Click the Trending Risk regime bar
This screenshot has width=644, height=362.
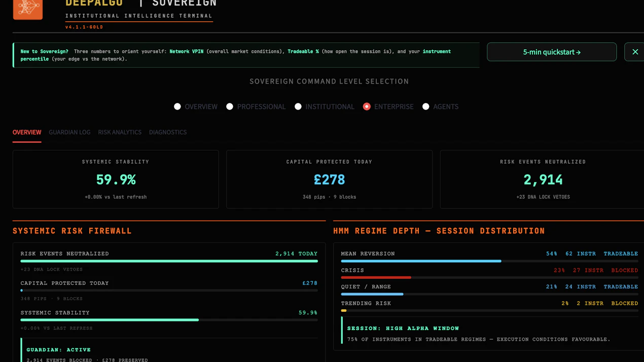489,311
